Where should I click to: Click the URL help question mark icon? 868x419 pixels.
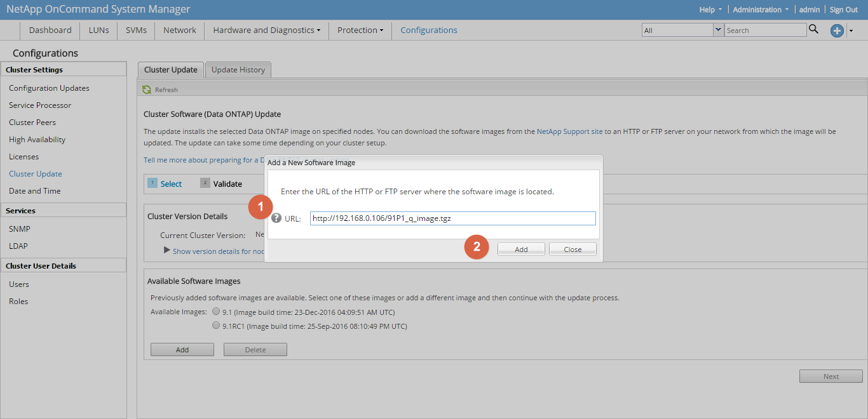(276, 218)
